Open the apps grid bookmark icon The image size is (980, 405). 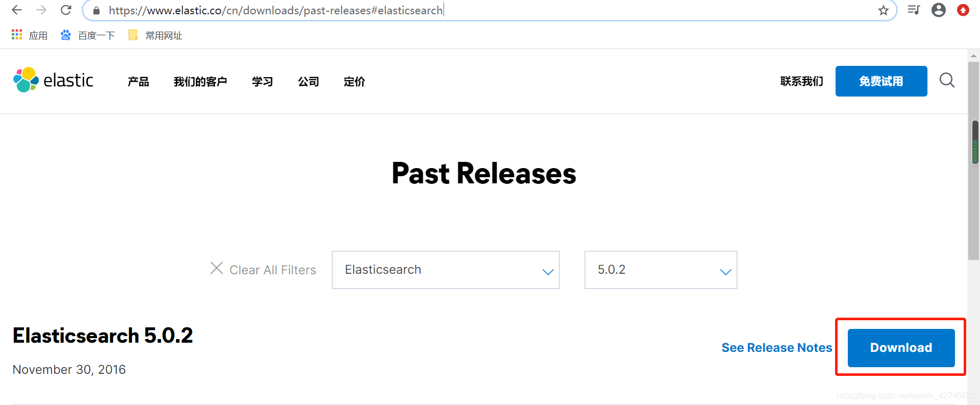pos(17,35)
